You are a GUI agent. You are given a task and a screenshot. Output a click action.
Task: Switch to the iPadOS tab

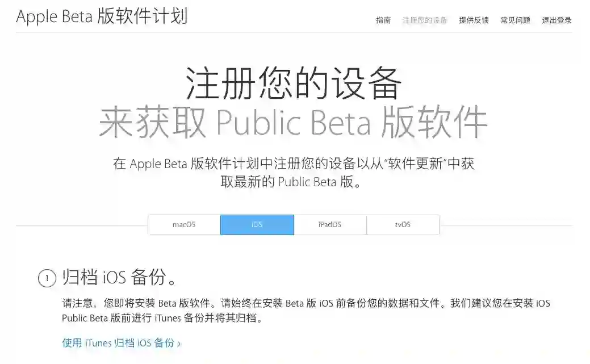(330, 225)
